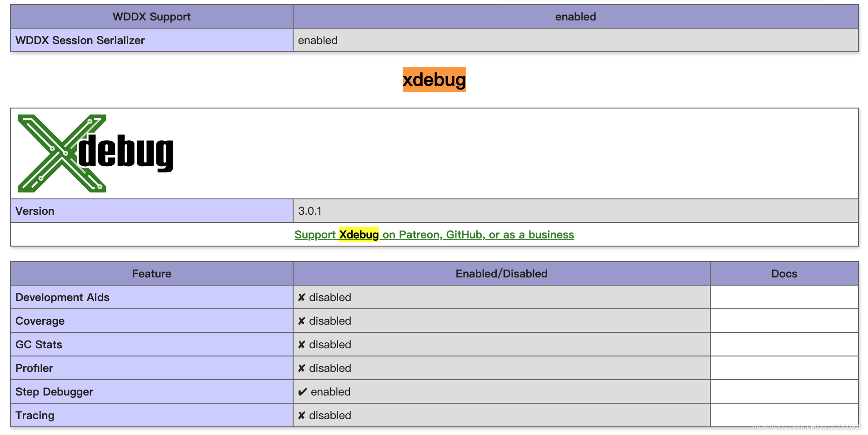Click the orange xdebug section heading

click(x=434, y=80)
